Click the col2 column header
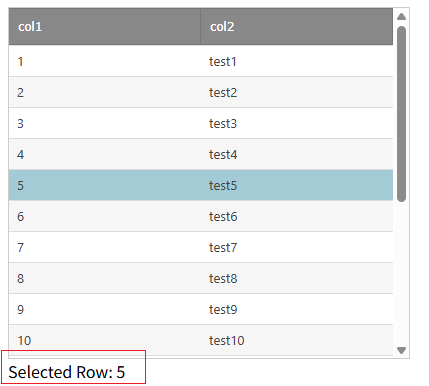Viewport: 429px width, 386px height. point(297,27)
